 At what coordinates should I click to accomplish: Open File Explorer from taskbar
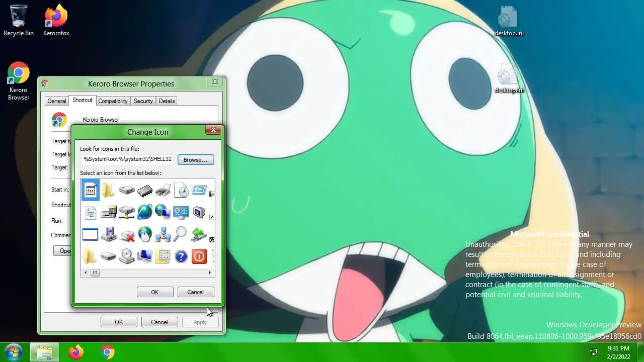coord(45,352)
